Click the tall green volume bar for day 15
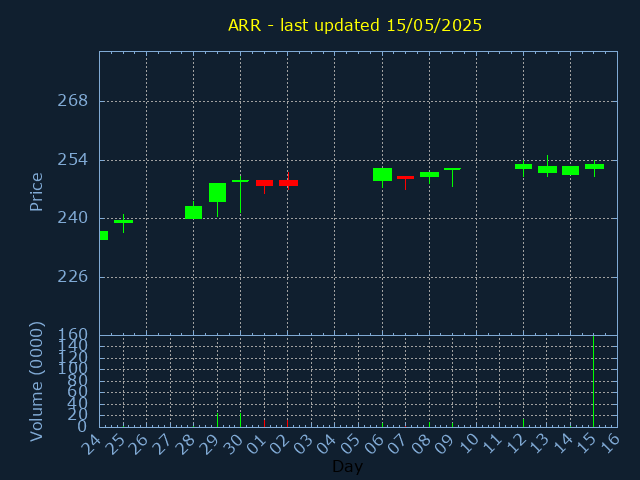 593,381
